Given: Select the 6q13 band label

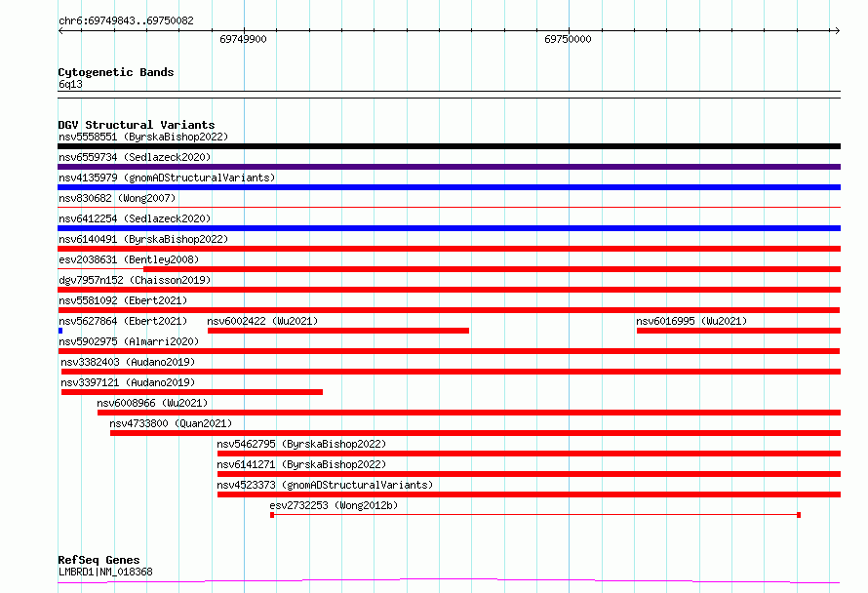Looking at the screenshot, I should pos(70,84).
